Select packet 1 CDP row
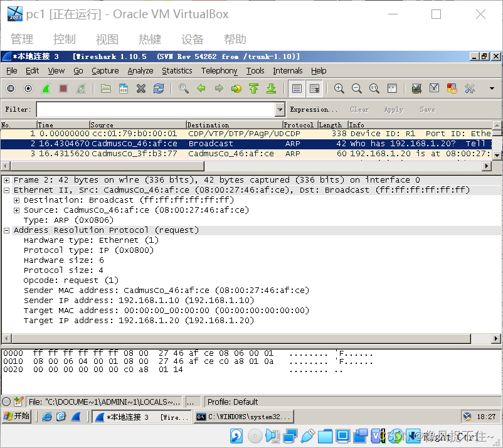Image resolution: width=503 pixels, height=448 pixels. point(246,134)
